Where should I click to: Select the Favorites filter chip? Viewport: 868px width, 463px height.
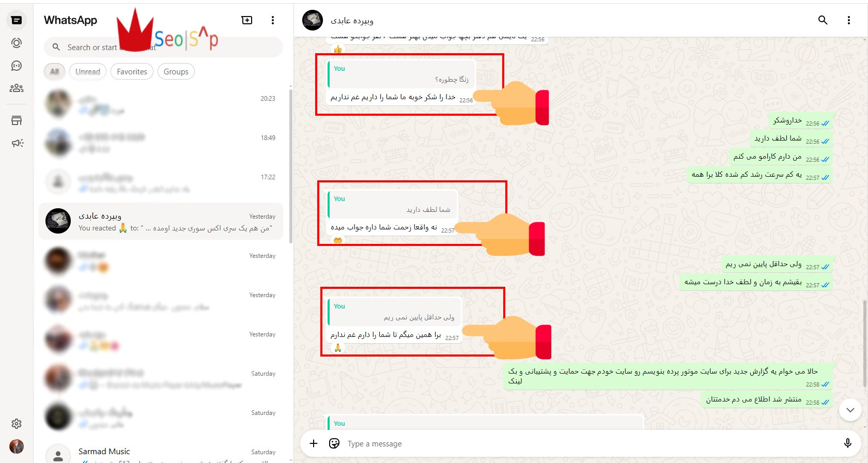(132, 72)
